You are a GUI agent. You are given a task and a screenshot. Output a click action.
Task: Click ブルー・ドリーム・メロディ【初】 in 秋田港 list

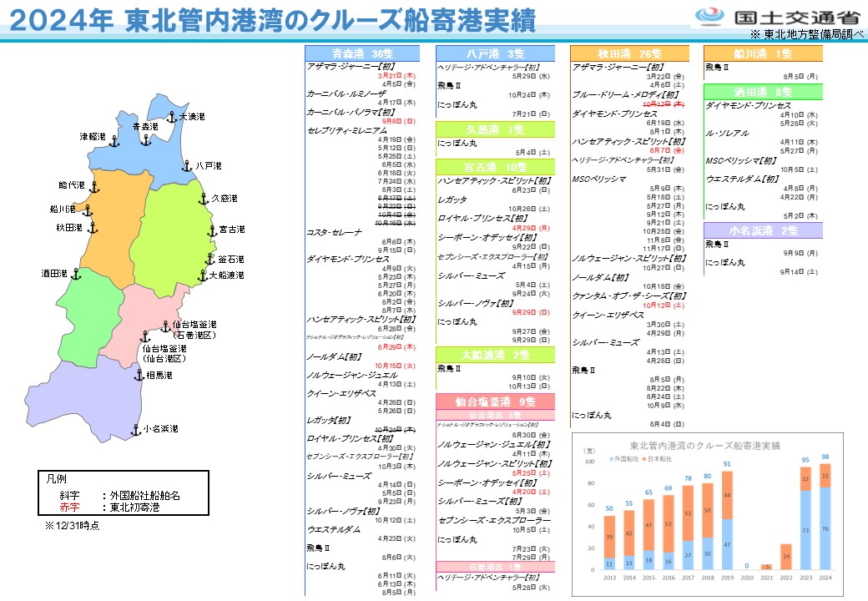tap(625, 94)
